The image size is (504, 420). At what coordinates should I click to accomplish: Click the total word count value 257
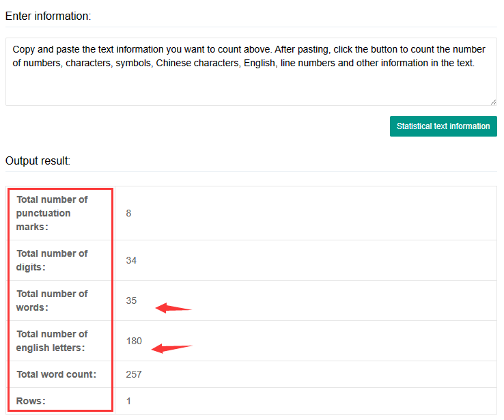[134, 374]
